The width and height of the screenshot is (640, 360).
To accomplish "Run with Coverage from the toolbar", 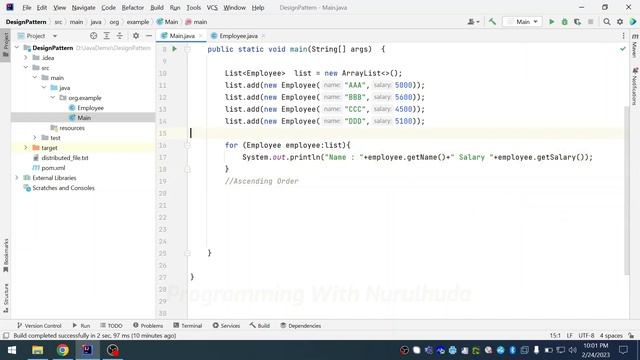I will pyautogui.click(x=577, y=22).
